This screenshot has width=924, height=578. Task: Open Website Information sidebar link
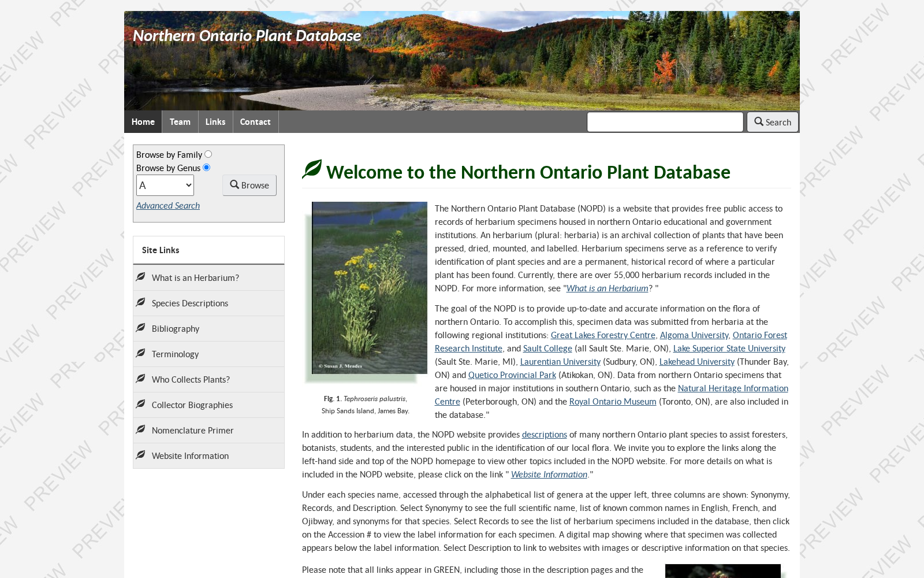[x=208, y=456]
